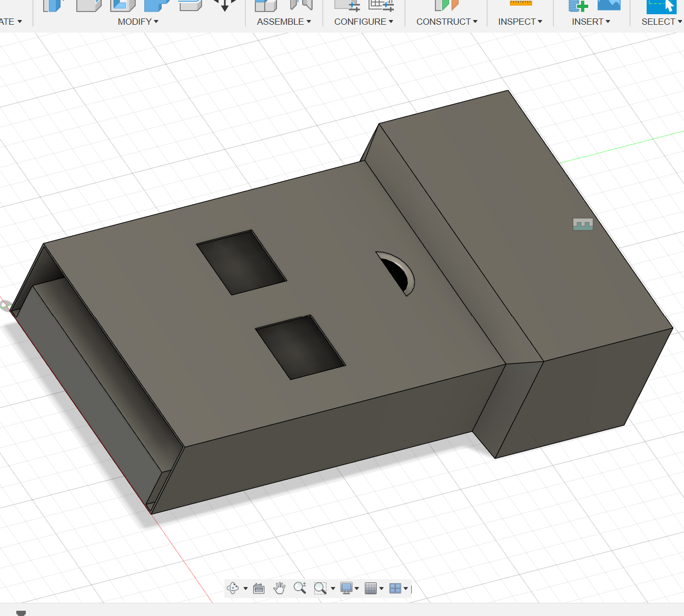Expand the Zoom Window dropdown arrow
The height and width of the screenshot is (616, 684).
click(x=333, y=589)
